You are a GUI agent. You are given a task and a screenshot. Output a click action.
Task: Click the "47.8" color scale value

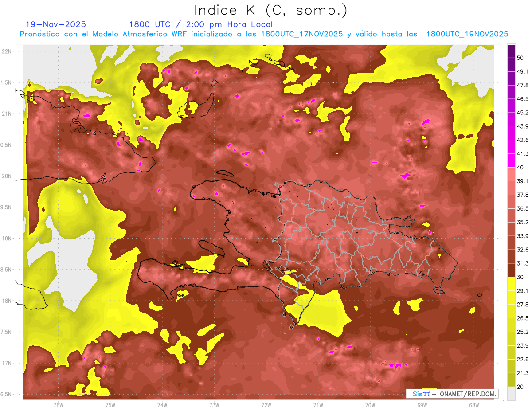pos(523,85)
